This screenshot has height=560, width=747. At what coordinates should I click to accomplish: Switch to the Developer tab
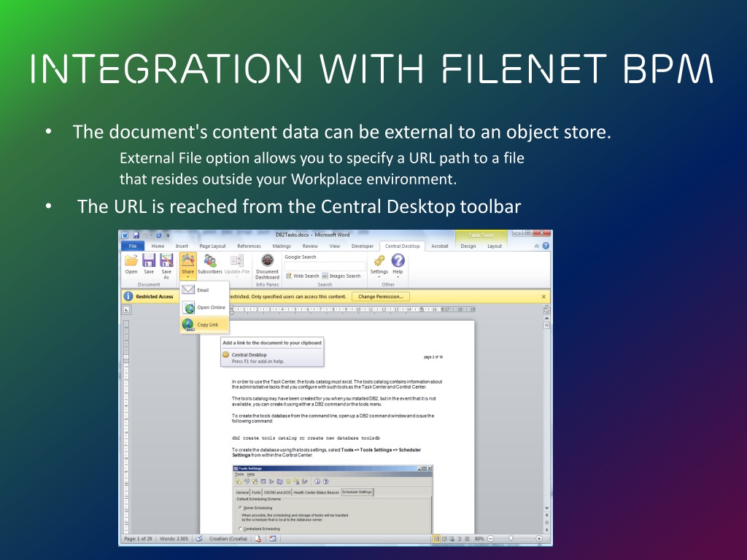pos(363,246)
